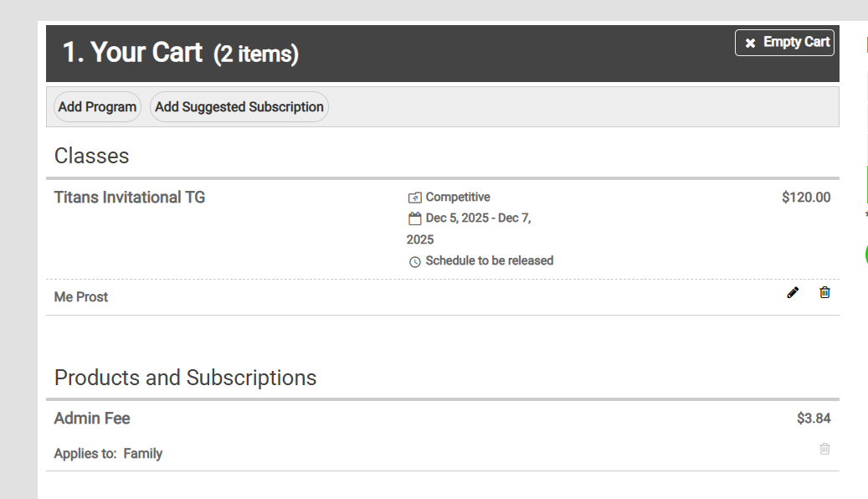Viewport: 868px width, 499px height.
Task: Click the greyed trash icon for Admin Fee
Action: [824, 449]
